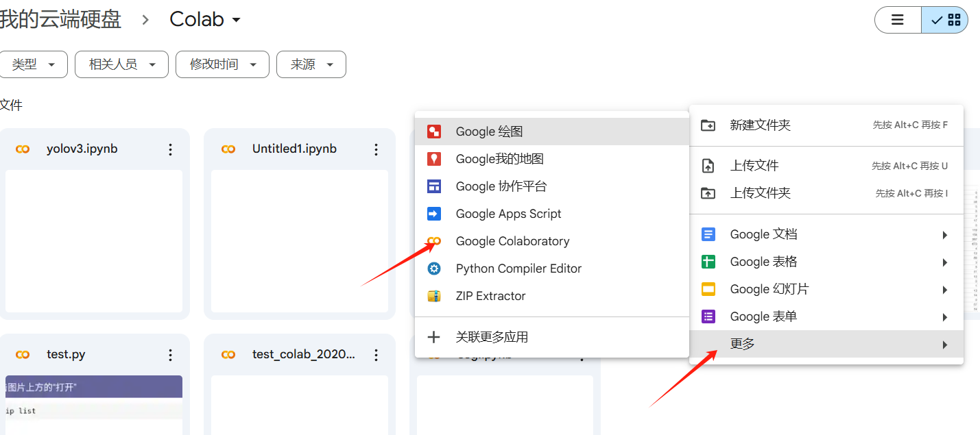
Task: Click the yolov3.ipynb preview thumbnail
Action: click(94, 241)
